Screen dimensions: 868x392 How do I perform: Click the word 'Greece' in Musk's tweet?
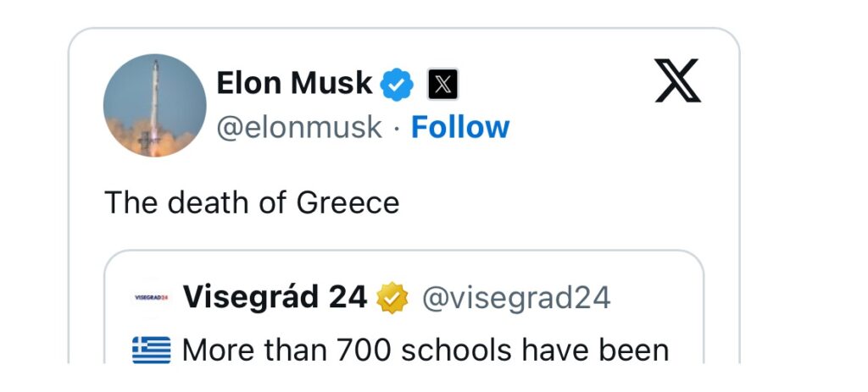348,202
